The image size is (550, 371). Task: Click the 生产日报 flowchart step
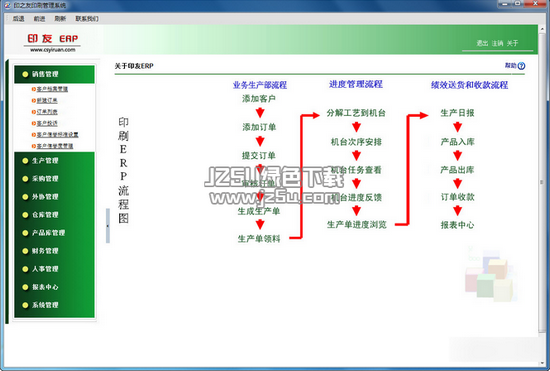tap(457, 113)
